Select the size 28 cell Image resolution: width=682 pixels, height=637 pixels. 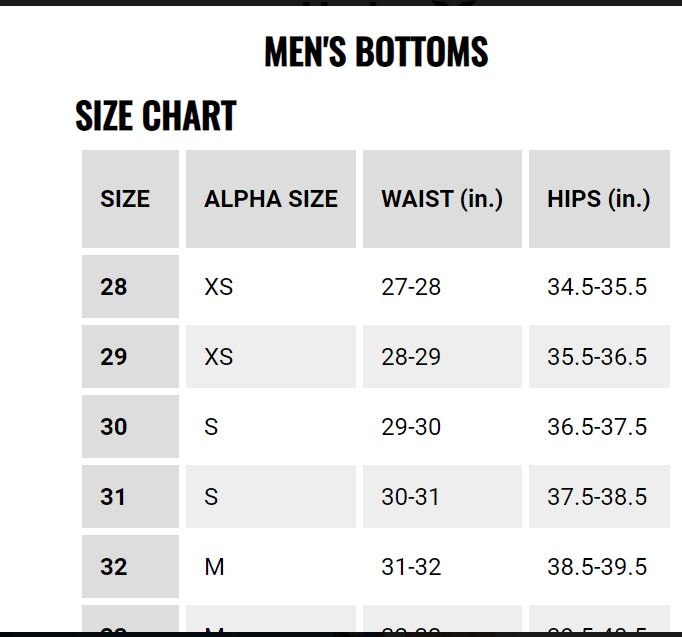(x=114, y=287)
